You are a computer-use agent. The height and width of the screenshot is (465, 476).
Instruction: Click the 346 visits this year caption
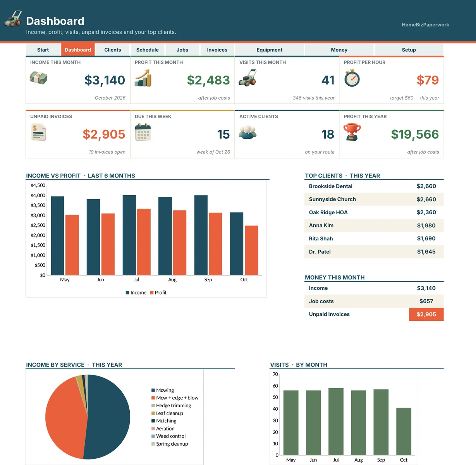point(314,98)
